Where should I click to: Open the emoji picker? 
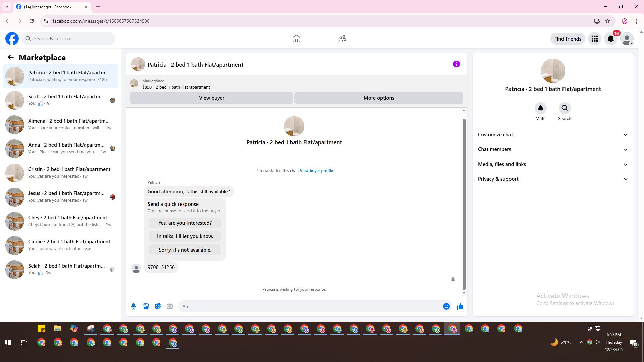pyautogui.click(x=446, y=306)
